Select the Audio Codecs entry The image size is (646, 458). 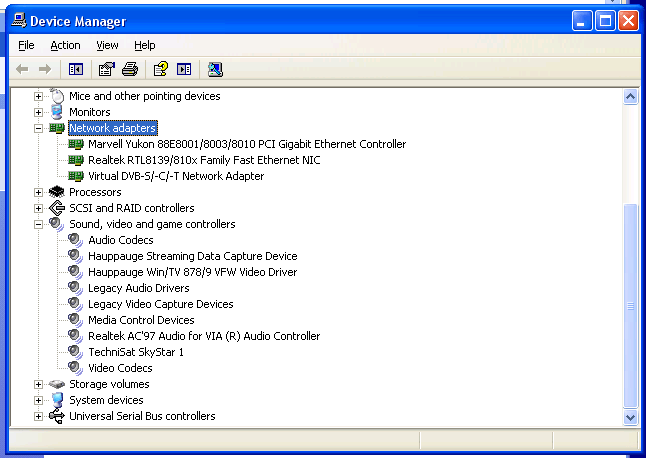121,240
